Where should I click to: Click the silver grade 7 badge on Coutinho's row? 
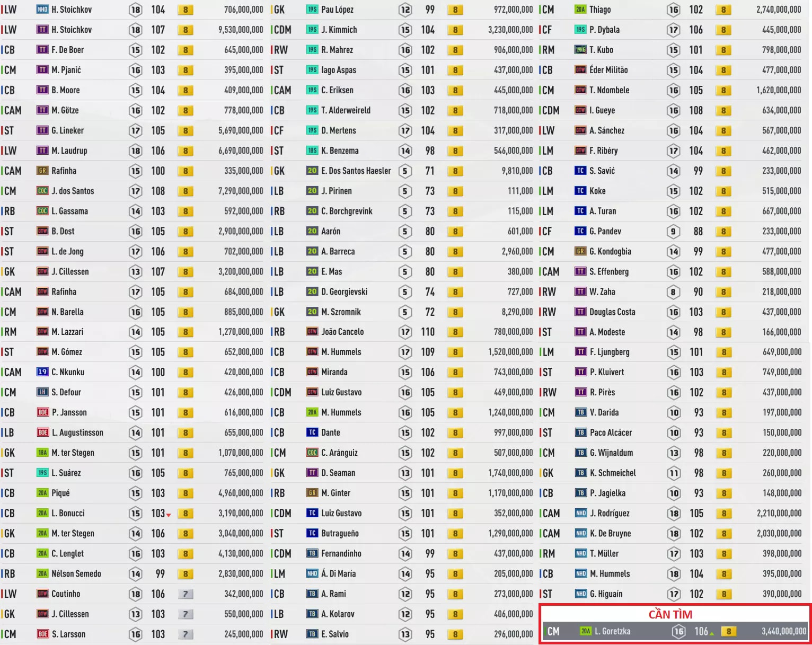click(x=185, y=594)
